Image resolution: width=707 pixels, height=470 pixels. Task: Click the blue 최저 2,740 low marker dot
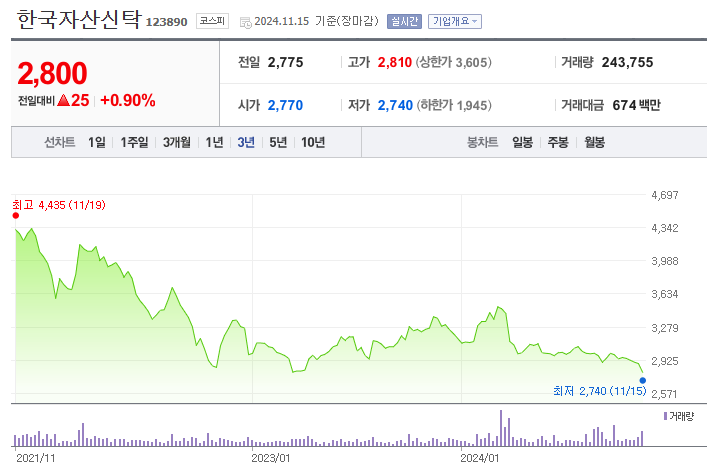(643, 380)
